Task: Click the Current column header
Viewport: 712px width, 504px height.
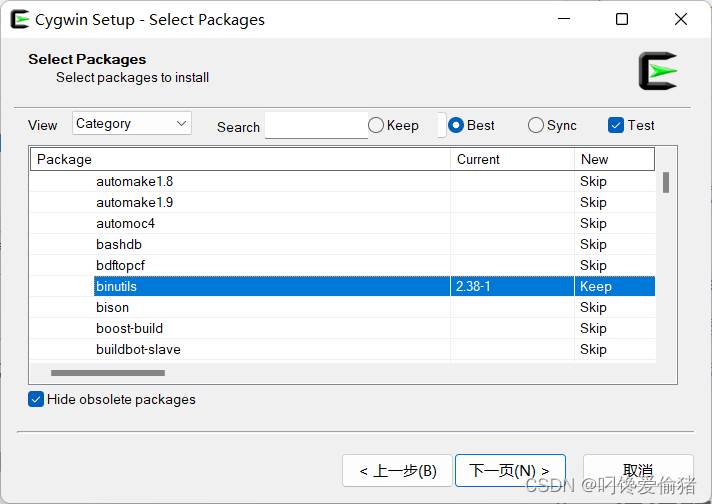Action: 512,159
